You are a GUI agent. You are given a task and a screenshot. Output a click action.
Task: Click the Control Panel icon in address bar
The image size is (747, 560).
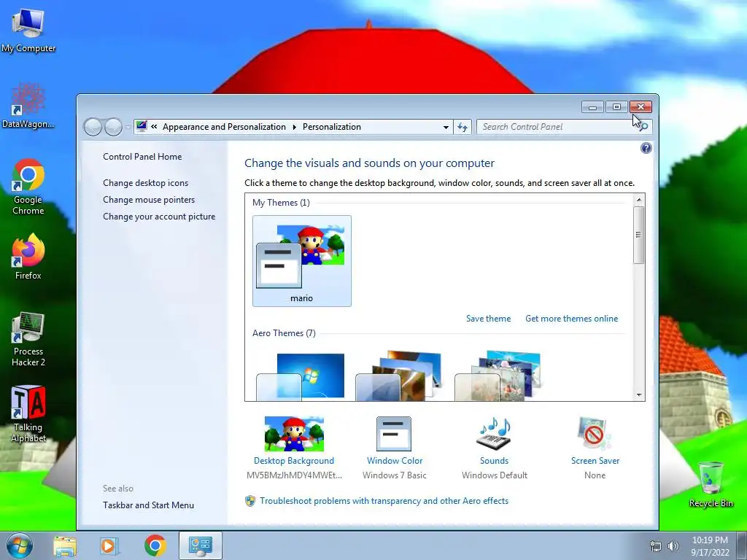tap(142, 126)
